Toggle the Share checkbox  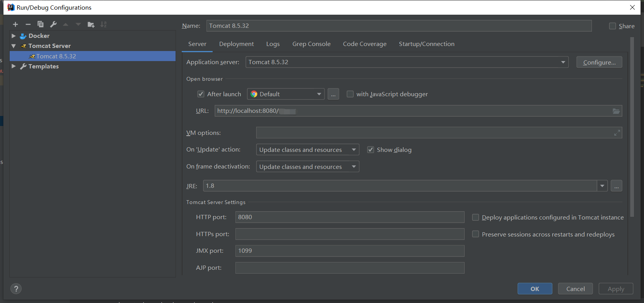(612, 26)
